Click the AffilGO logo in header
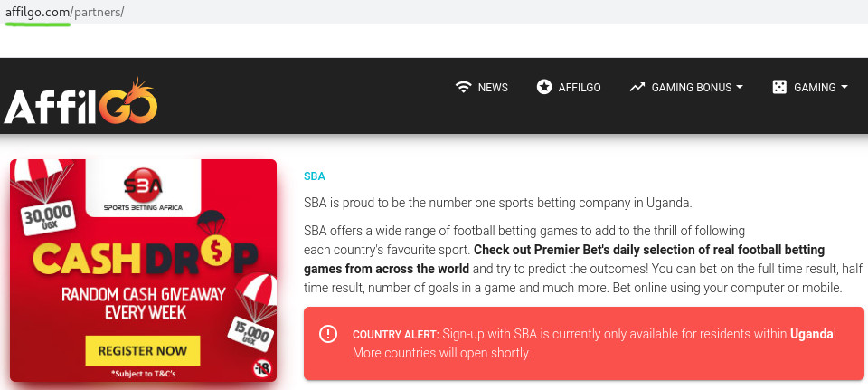868x390 pixels. coord(80,101)
